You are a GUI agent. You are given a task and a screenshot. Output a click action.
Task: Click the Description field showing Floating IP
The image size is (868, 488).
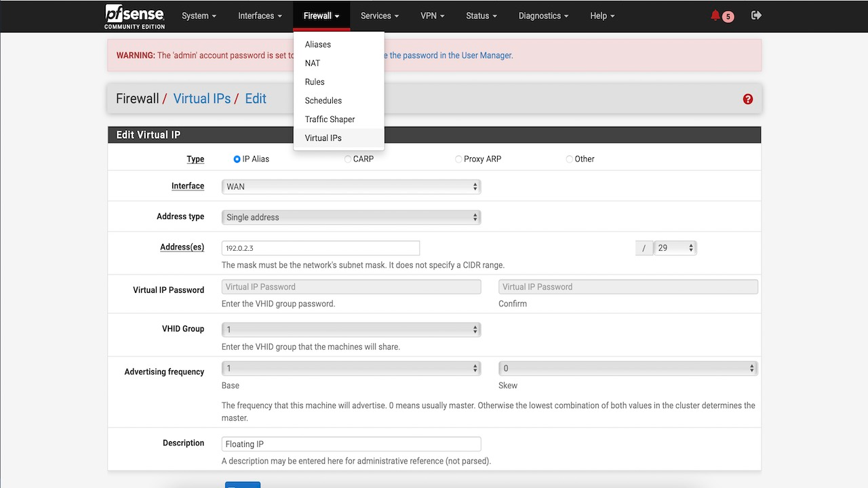pyautogui.click(x=351, y=443)
